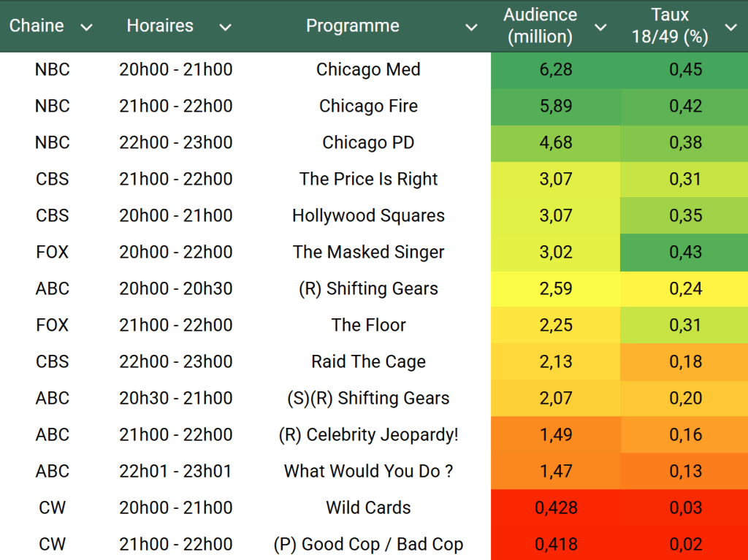The height and width of the screenshot is (560, 748).
Task: Select the Chaine column header label
Action: coord(37,26)
